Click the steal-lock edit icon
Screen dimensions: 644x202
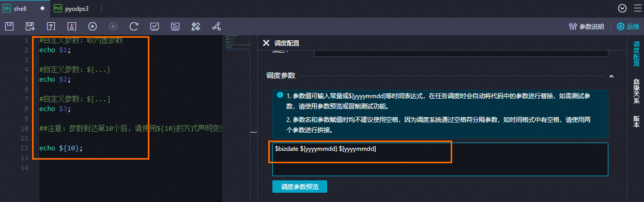pyautogui.click(x=72, y=26)
